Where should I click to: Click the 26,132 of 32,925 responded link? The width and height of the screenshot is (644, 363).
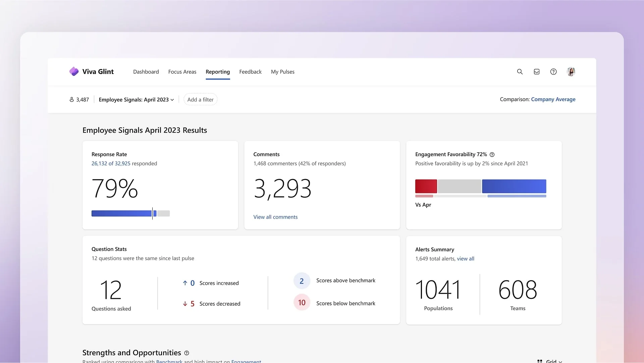click(111, 164)
